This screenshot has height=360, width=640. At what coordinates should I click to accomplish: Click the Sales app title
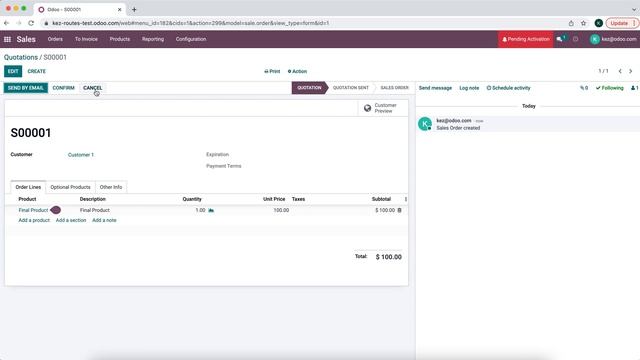click(x=26, y=39)
